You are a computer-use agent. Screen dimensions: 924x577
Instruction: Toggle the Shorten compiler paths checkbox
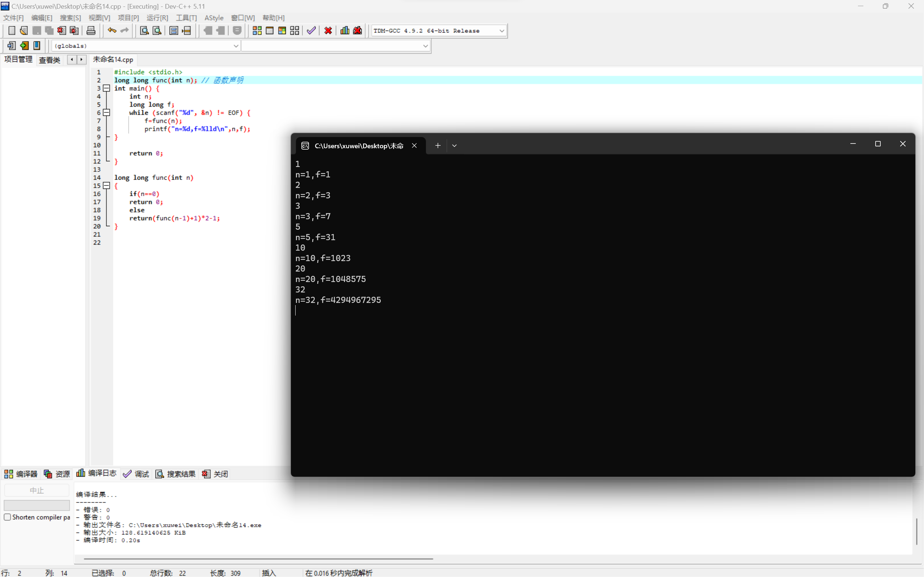(7, 517)
